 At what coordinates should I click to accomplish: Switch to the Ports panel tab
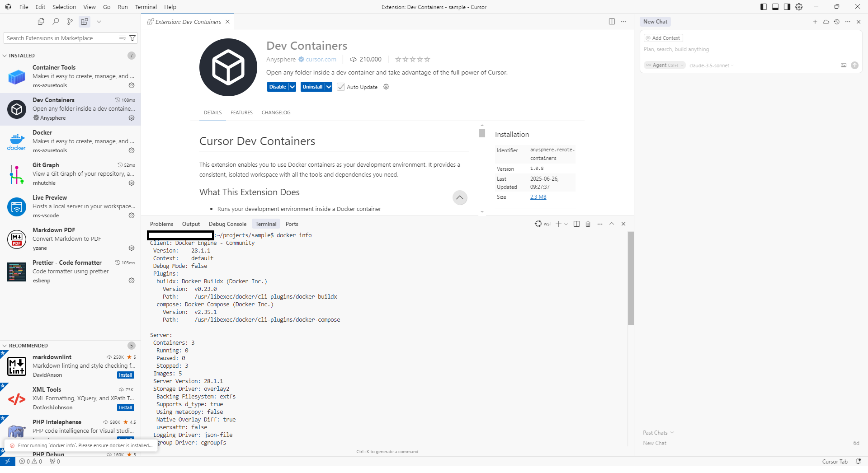coord(292,224)
